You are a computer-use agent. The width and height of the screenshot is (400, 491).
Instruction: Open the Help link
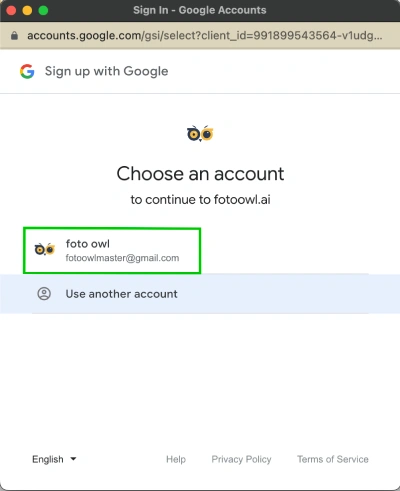176,459
